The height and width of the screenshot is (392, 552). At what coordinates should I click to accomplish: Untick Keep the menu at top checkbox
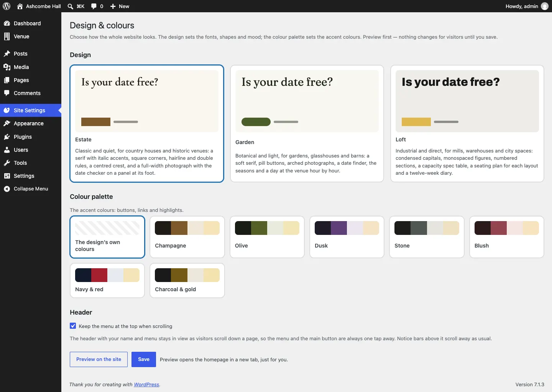pos(73,326)
